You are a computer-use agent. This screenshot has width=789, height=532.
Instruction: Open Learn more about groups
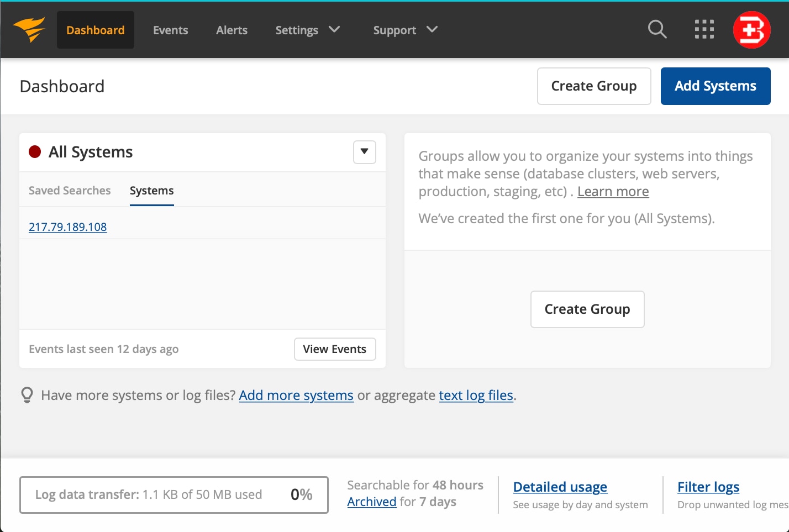pos(613,191)
